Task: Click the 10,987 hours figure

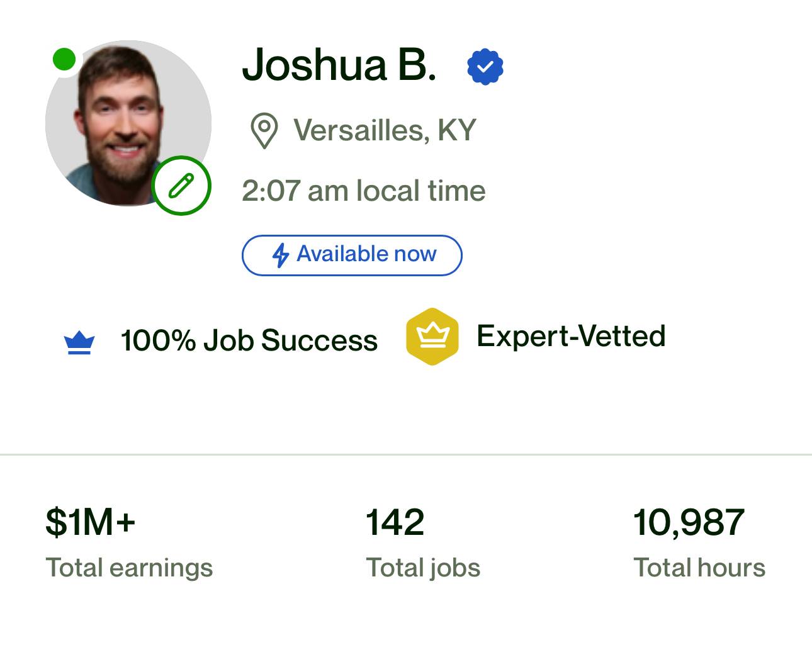Action: pyautogui.click(x=689, y=523)
